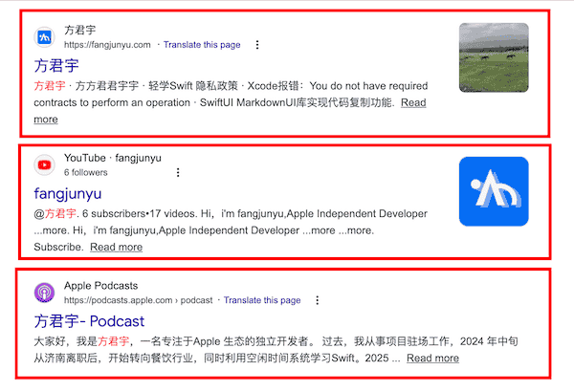Click the YouTube · fangjunyu site name
Screen dimensions: 574x392
113,158
